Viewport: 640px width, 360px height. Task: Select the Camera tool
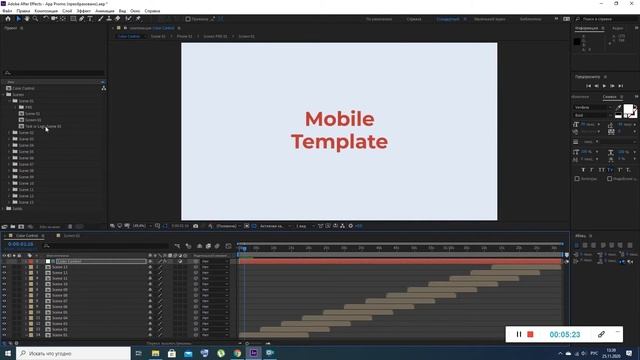pyautogui.click(x=54, y=19)
